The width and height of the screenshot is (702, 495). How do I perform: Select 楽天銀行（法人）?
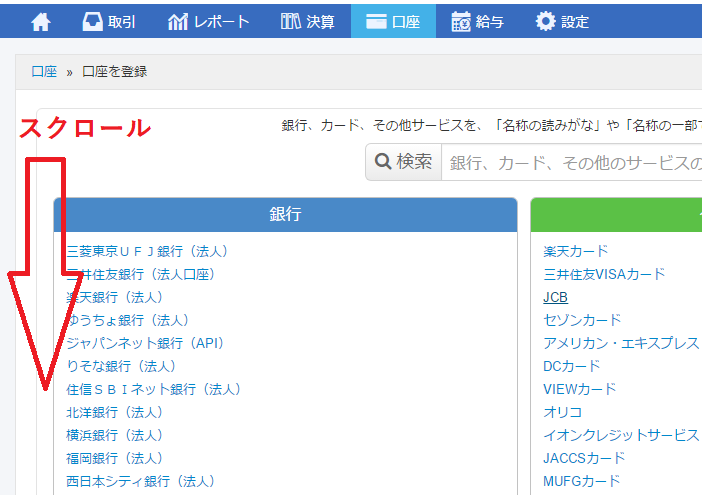coord(115,297)
